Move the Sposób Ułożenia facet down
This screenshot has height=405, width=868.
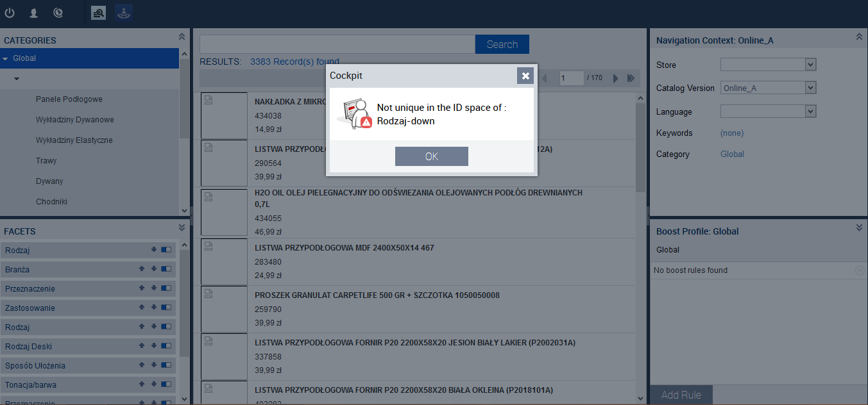(154, 365)
